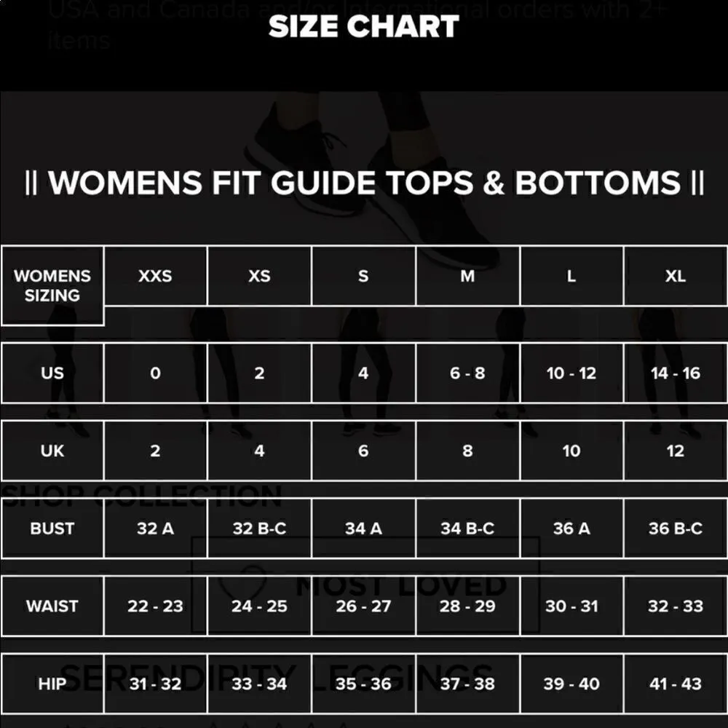The height and width of the screenshot is (728, 728).
Task: Pick the M size column header
Action: [467, 276]
